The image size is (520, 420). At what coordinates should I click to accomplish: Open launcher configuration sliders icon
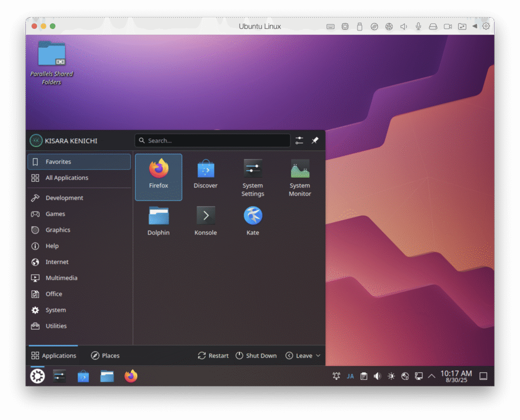[299, 141]
